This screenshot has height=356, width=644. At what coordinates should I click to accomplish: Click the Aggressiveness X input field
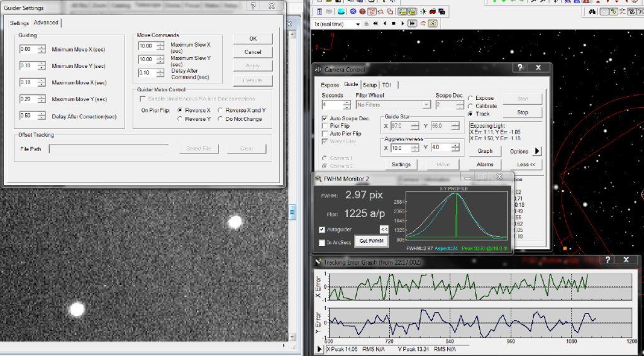399,148
